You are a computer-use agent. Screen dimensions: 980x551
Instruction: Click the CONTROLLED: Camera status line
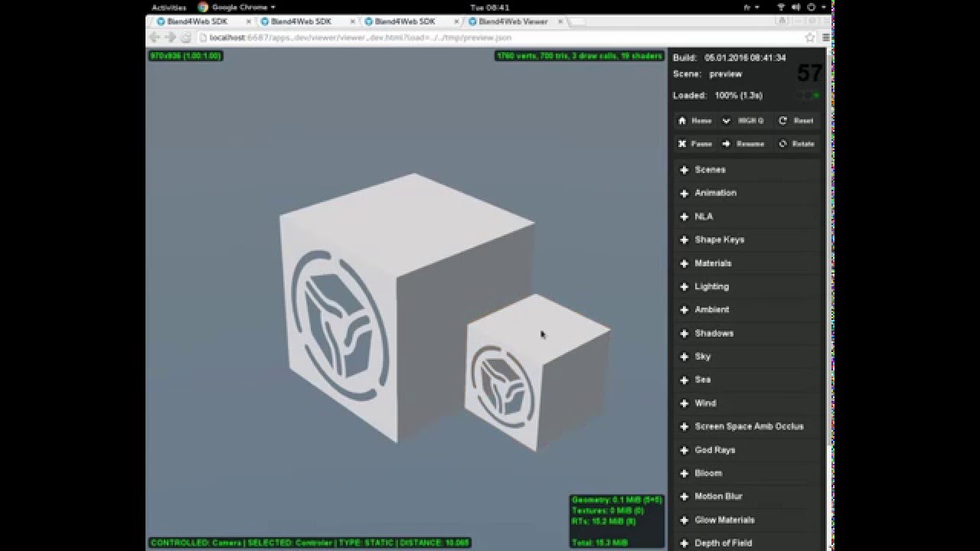[x=310, y=543]
